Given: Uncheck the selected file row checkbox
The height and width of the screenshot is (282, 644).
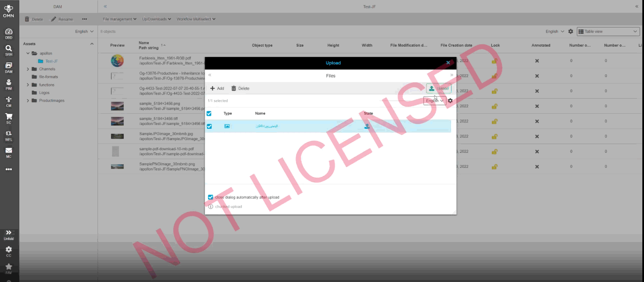Looking at the screenshot, I should tap(209, 126).
